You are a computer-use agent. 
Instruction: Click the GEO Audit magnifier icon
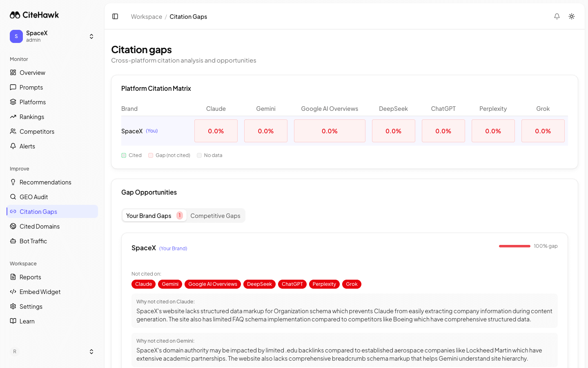tap(13, 197)
